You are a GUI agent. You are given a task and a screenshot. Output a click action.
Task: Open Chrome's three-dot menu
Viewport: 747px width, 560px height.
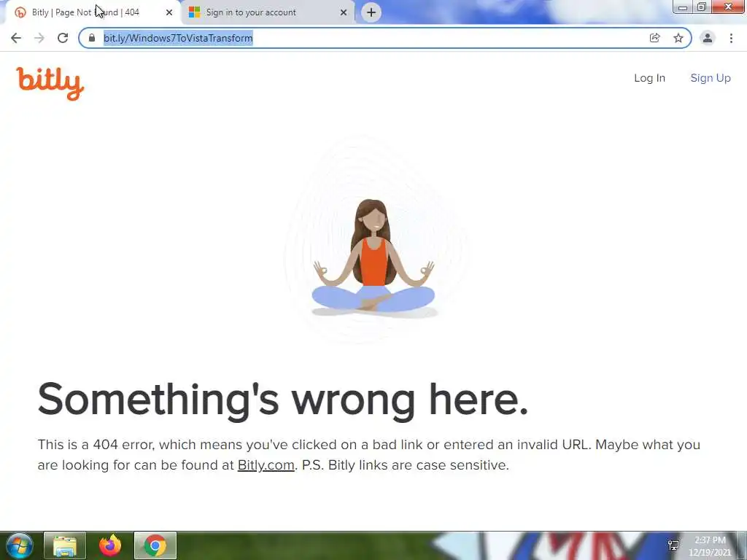[731, 38]
